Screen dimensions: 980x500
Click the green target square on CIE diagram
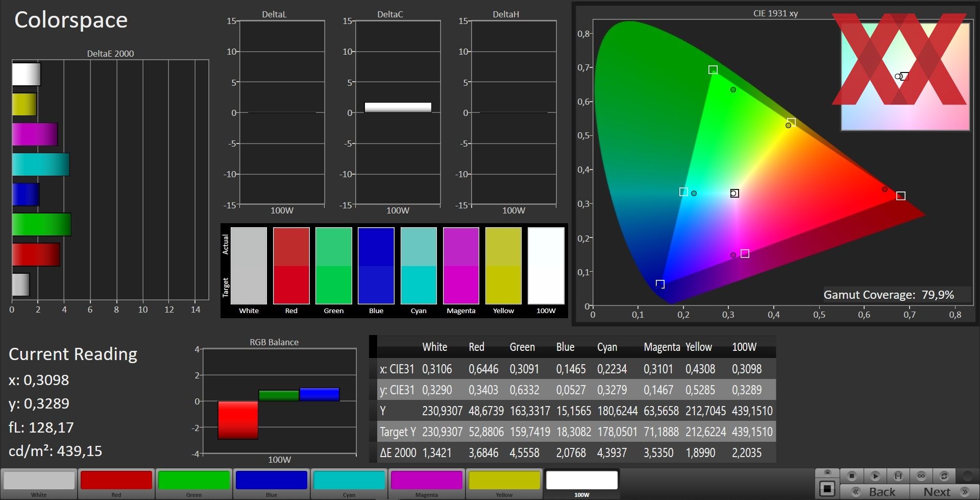(x=713, y=69)
